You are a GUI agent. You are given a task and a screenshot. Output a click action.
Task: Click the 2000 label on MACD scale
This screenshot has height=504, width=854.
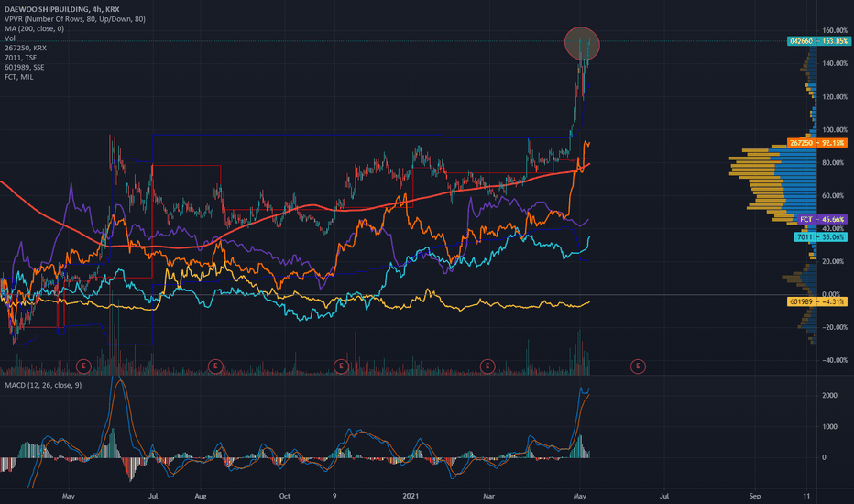829,396
